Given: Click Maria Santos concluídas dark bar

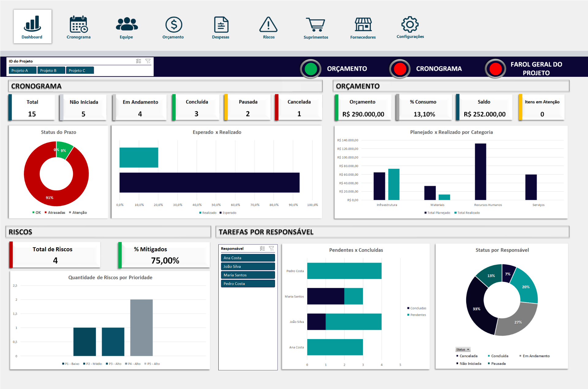Looking at the screenshot, I should (326, 296).
